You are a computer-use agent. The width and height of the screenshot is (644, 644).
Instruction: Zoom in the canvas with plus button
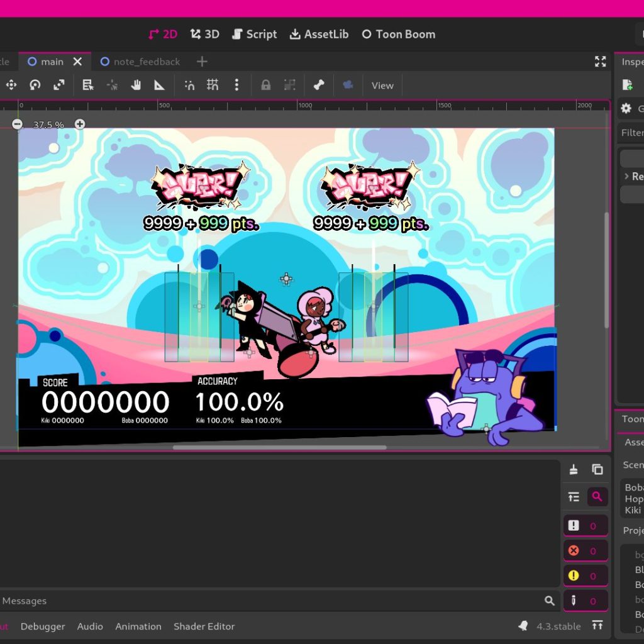coord(80,124)
